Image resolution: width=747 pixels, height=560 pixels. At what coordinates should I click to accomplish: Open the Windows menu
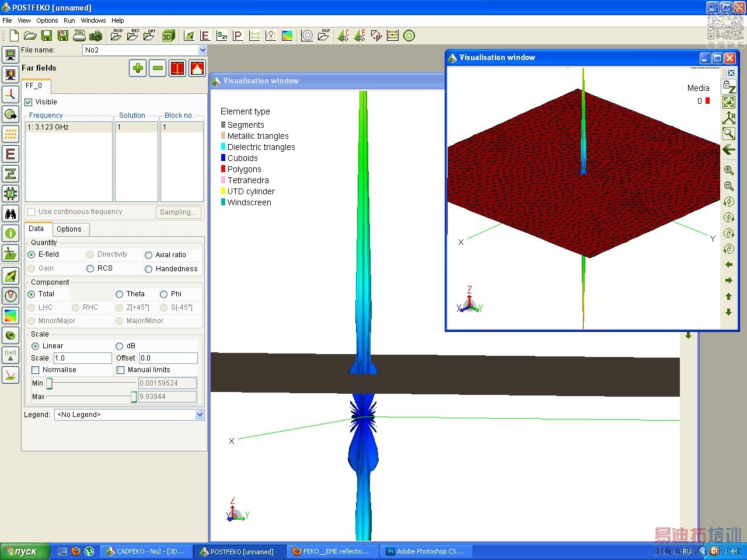[93, 20]
